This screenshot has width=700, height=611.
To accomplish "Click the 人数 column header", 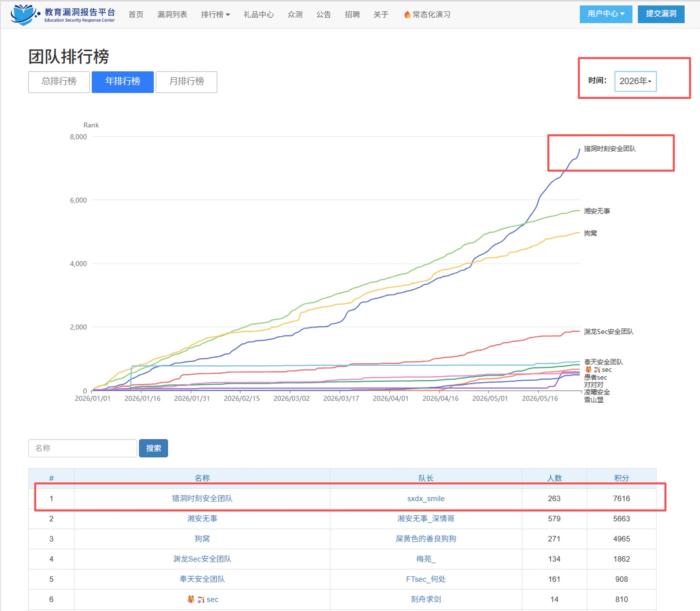I will [x=554, y=478].
